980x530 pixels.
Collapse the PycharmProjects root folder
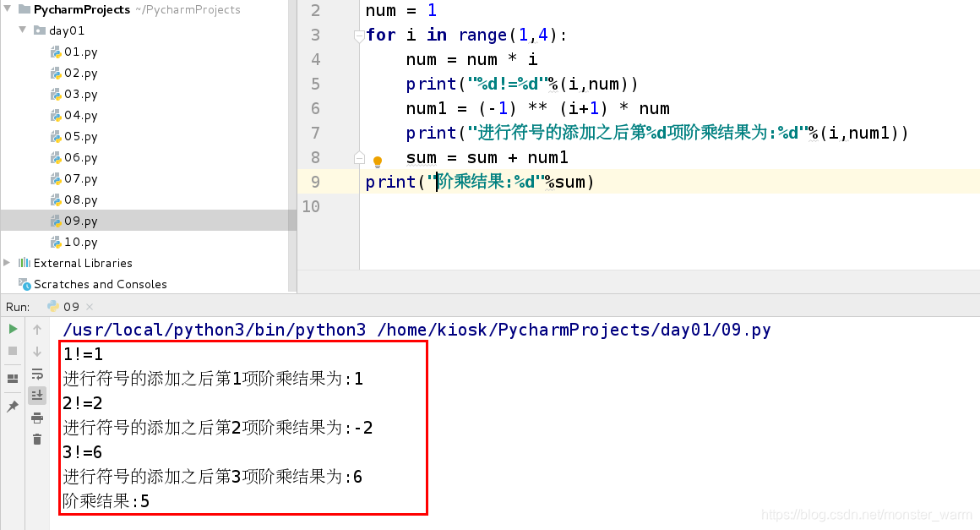[x=8, y=8]
